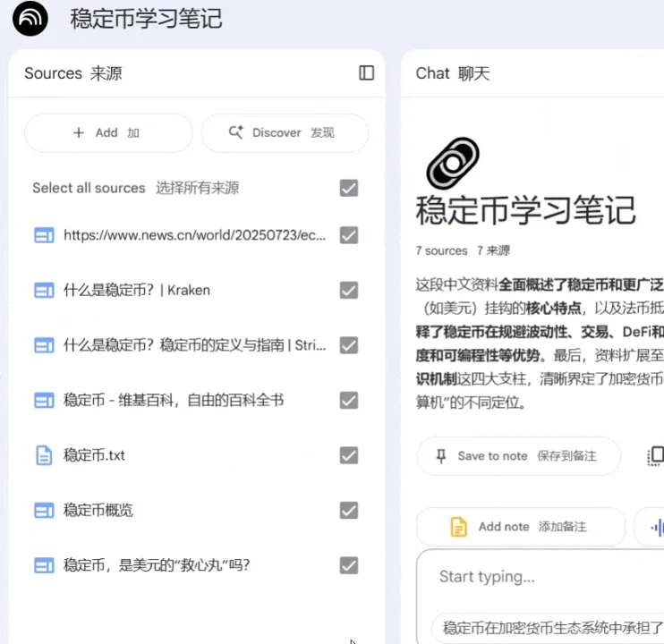
Task: Click the pin icon in Save to note
Action: (441, 456)
